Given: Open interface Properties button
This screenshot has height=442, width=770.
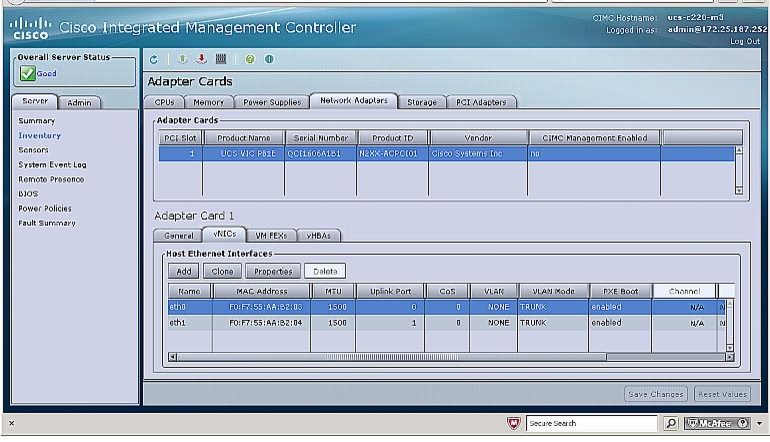Looking at the screenshot, I should pyautogui.click(x=273, y=271).
